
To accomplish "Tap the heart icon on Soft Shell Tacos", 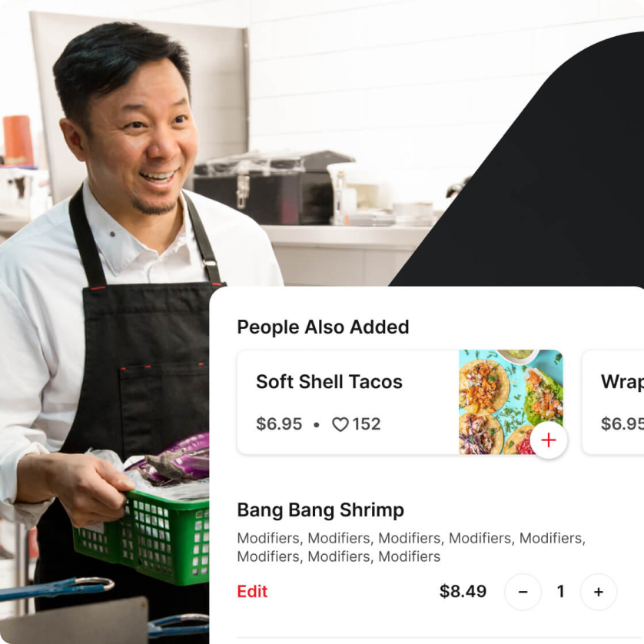I will (x=340, y=424).
